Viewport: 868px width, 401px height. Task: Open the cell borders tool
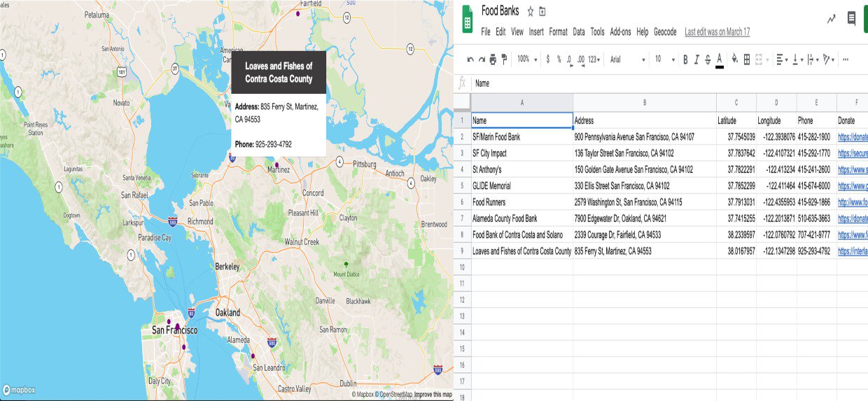pos(747,59)
